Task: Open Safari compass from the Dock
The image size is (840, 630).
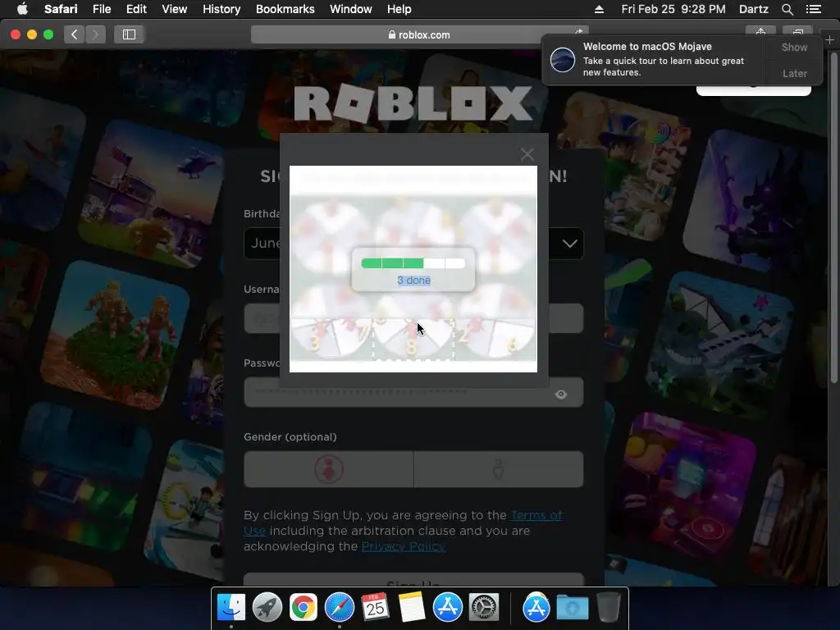Action: pos(339,608)
